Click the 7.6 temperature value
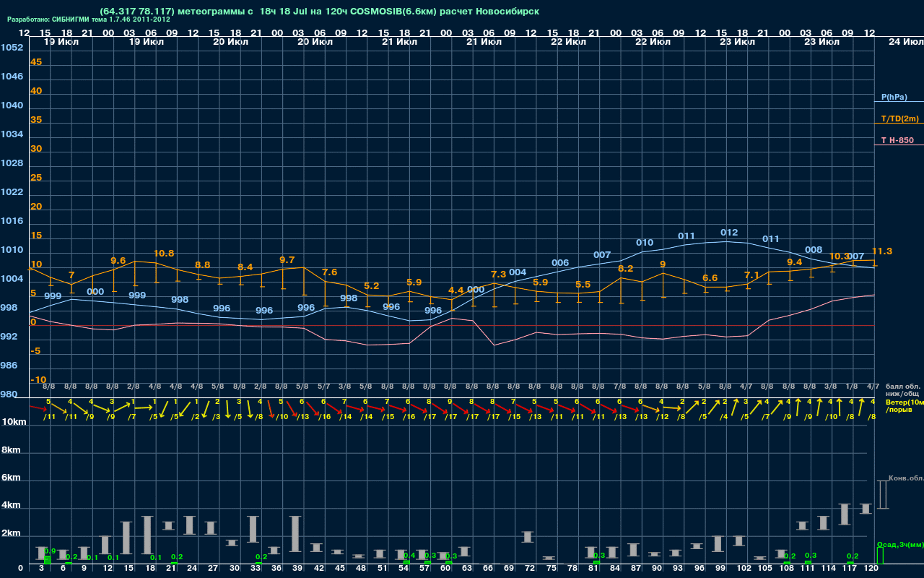This screenshot has height=578, width=924. (x=329, y=272)
